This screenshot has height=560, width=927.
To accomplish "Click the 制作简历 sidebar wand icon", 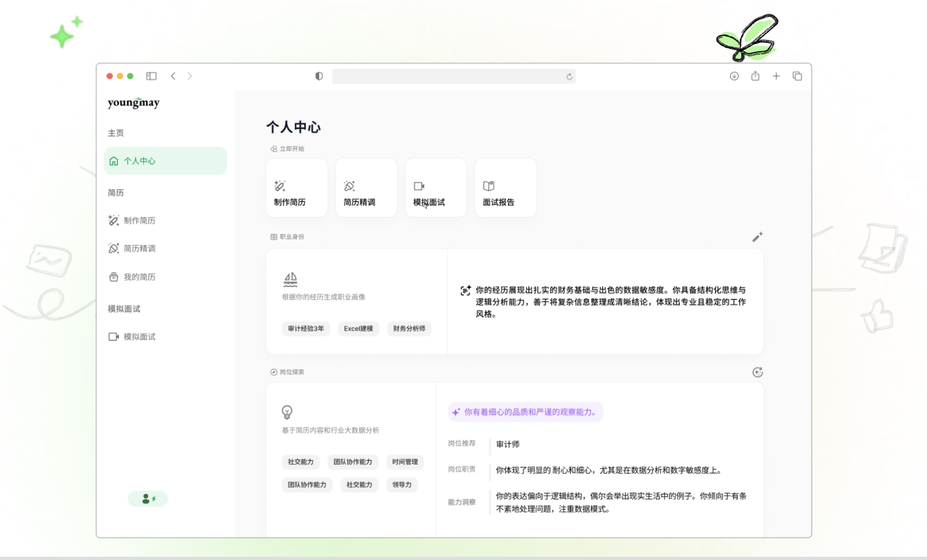I will pos(113,220).
